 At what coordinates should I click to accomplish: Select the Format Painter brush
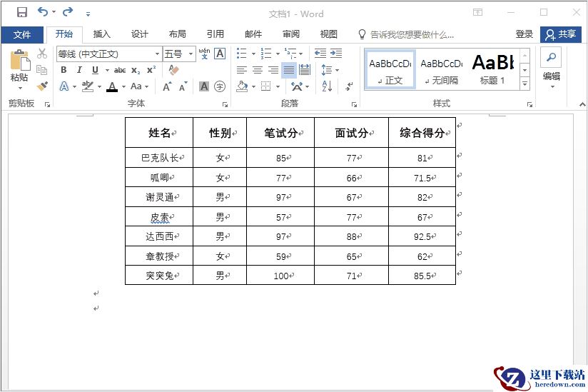click(x=42, y=86)
